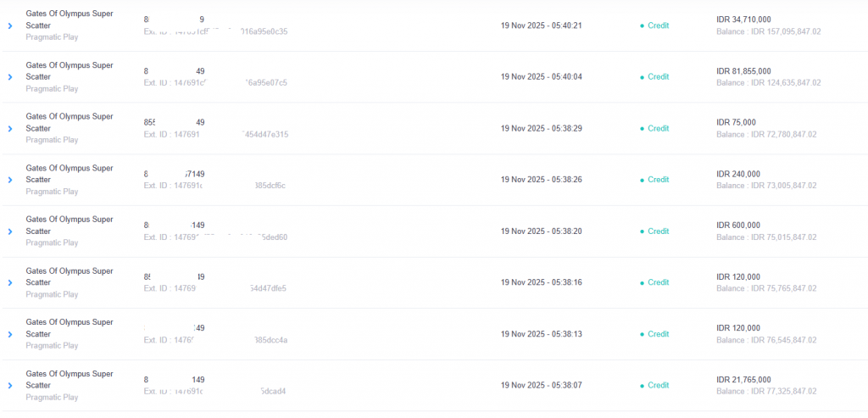Expand the IDR 240,000 credit row
868x418 pixels.
(10, 180)
